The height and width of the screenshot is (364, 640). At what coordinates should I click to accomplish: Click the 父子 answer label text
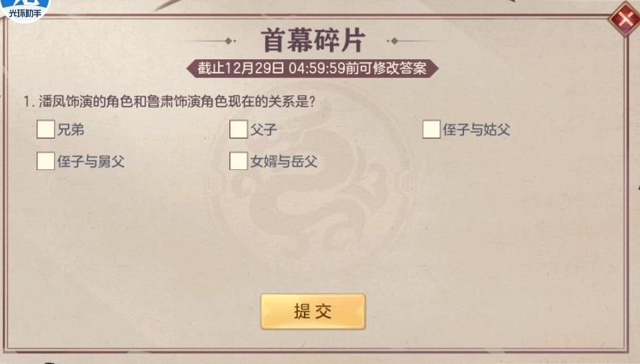pos(263,129)
